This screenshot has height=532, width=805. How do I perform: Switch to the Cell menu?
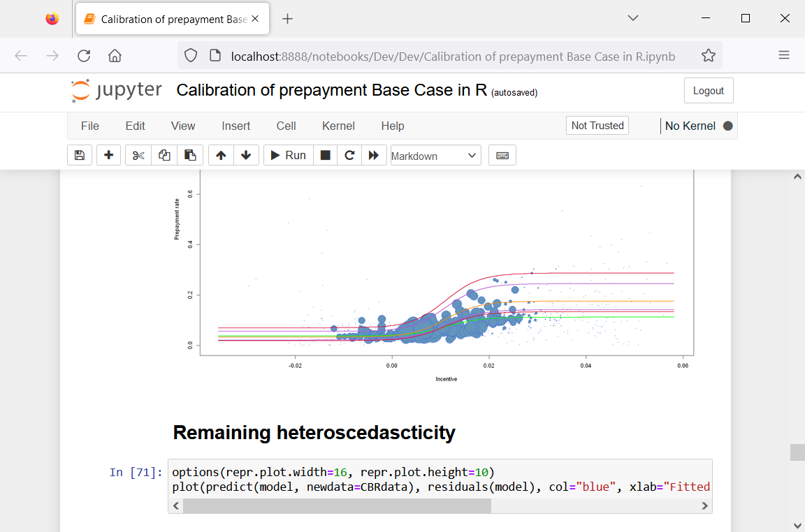pos(286,126)
